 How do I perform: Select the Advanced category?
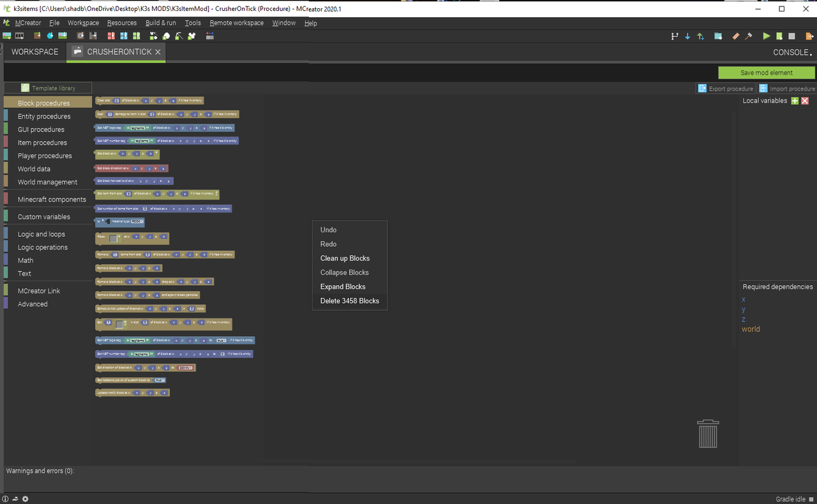click(x=47, y=304)
